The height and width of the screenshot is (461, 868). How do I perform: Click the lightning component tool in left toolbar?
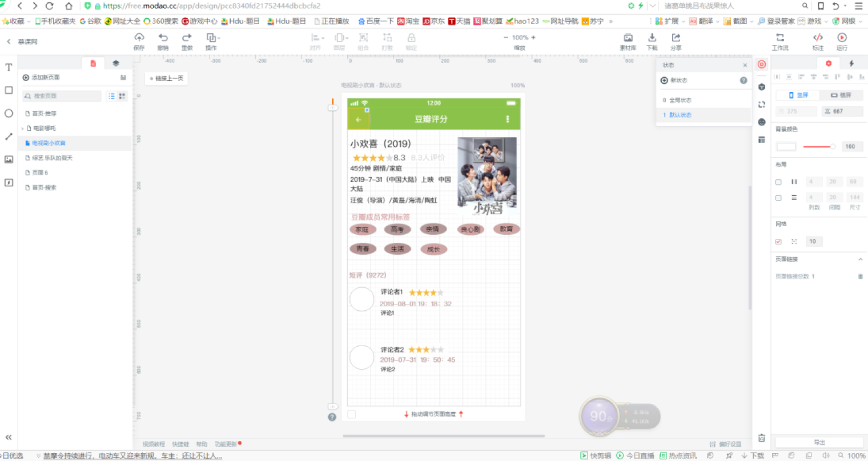(x=9, y=183)
